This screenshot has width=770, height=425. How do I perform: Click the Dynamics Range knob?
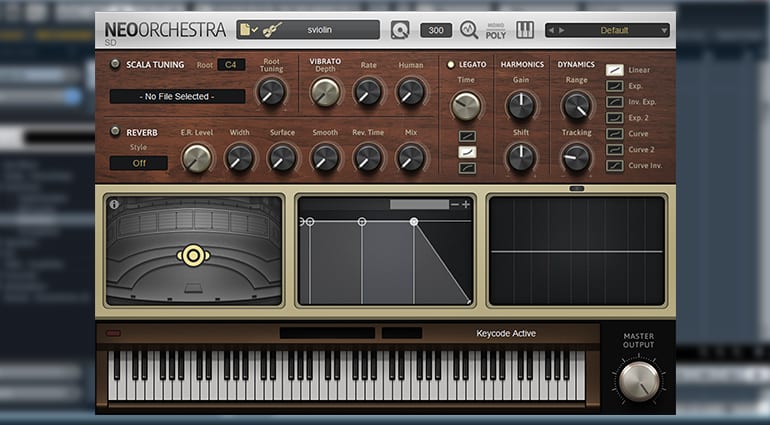pyautogui.click(x=577, y=106)
